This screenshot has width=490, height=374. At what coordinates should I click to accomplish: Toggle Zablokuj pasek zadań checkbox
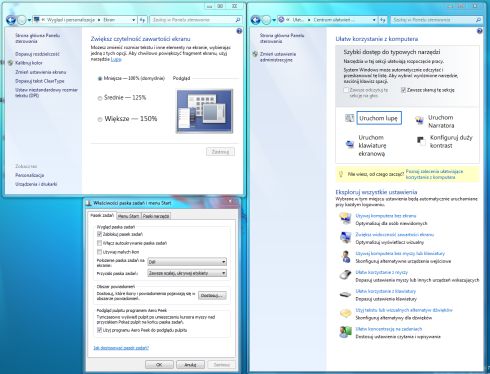[x=99, y=234]
